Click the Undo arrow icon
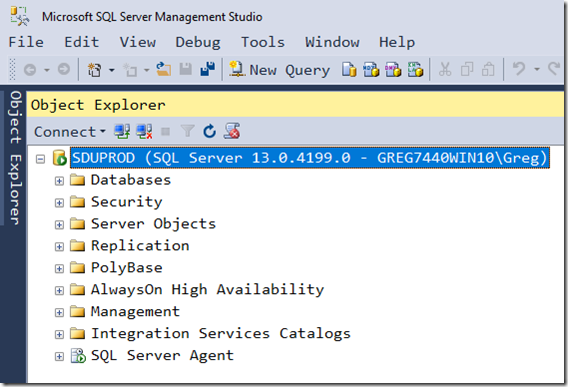568x387 pixels. click(x=519, y=68)
